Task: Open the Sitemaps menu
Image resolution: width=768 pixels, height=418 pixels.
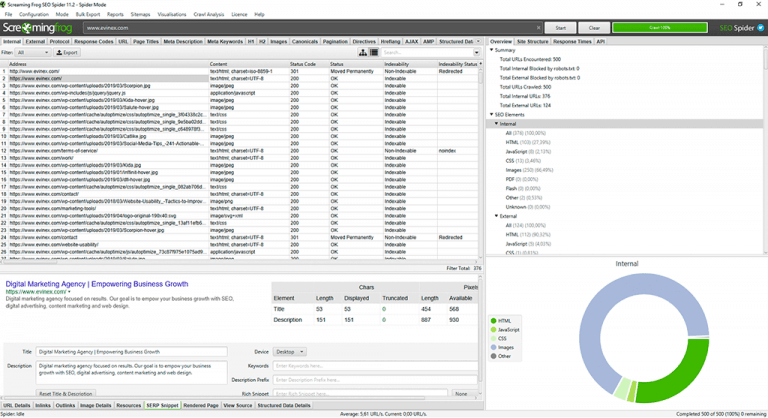Action: coord(140,14)
